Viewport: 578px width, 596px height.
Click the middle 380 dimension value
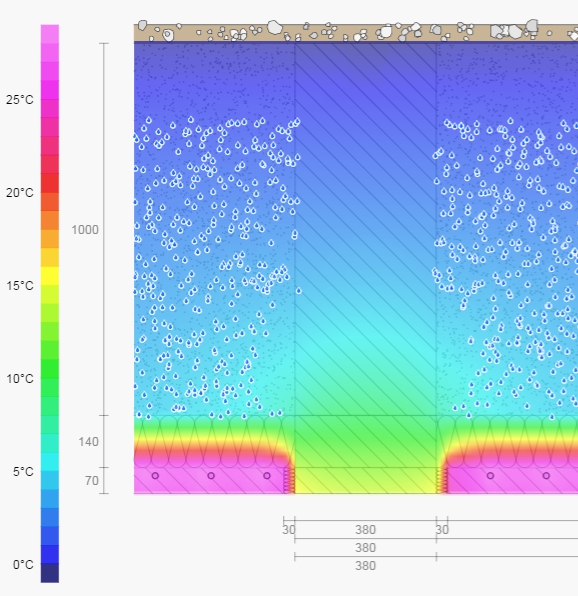pyautogui.click(x=365, y=548)
